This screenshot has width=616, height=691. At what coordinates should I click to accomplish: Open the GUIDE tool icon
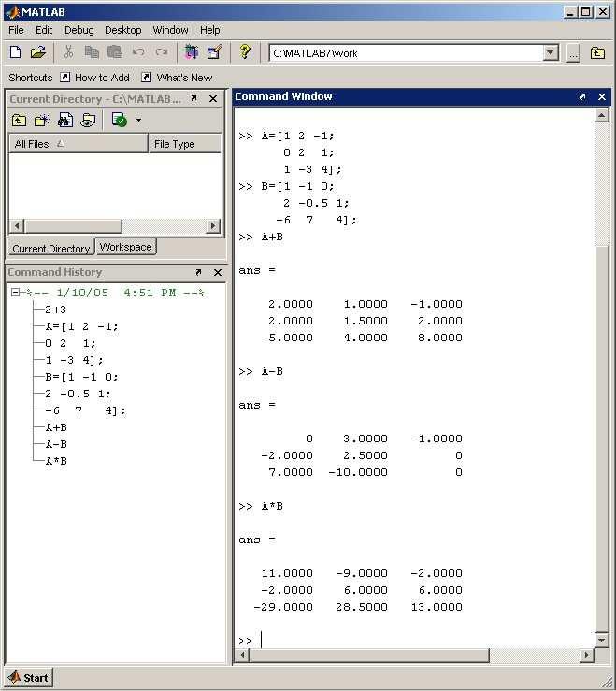215,52
